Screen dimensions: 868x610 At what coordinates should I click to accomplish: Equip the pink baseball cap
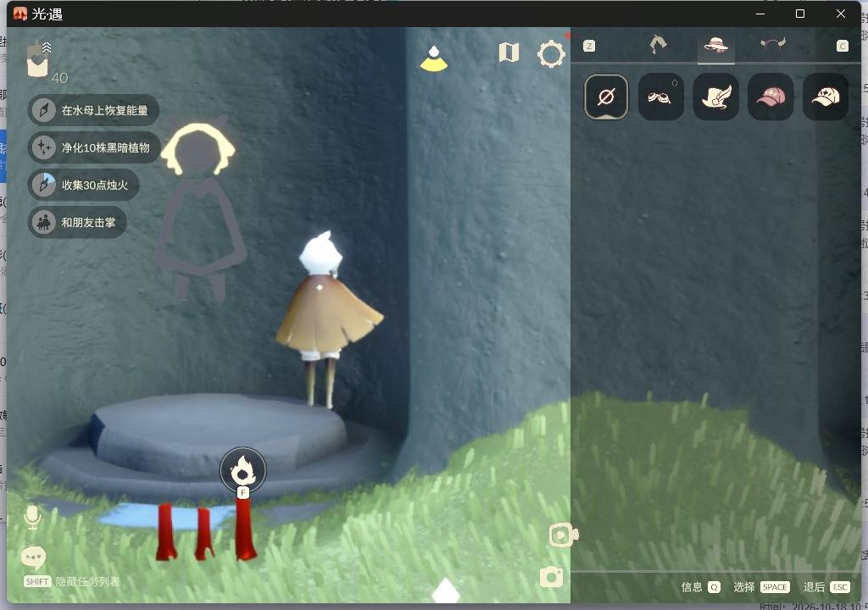pyautogui.click(x=771, y=97)
